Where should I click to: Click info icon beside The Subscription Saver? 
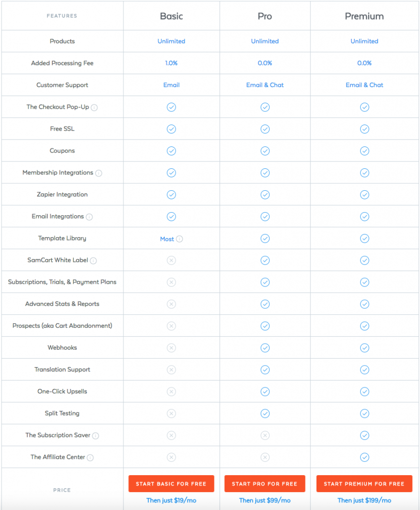tap(96, 436)
